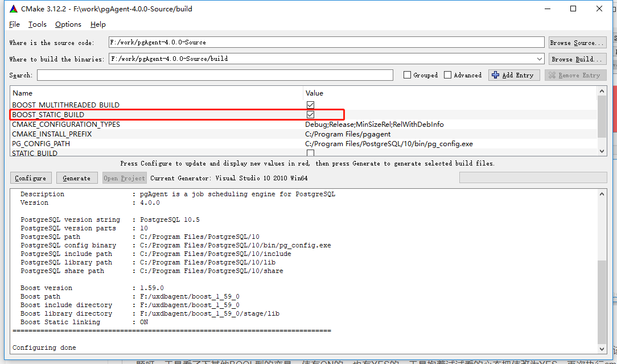The image size is (617, 364).
Task: Click the Configure button
Action: click(31, 178)
